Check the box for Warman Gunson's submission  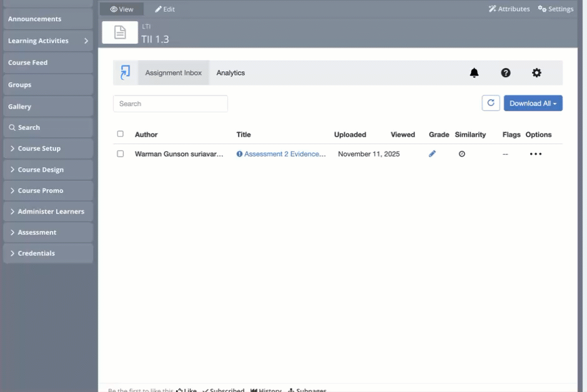[121, 154]
